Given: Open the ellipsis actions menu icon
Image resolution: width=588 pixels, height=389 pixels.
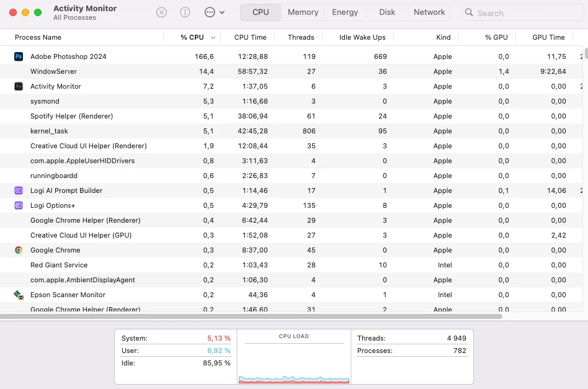Looking at the screenshot, I should click(210, 12).
